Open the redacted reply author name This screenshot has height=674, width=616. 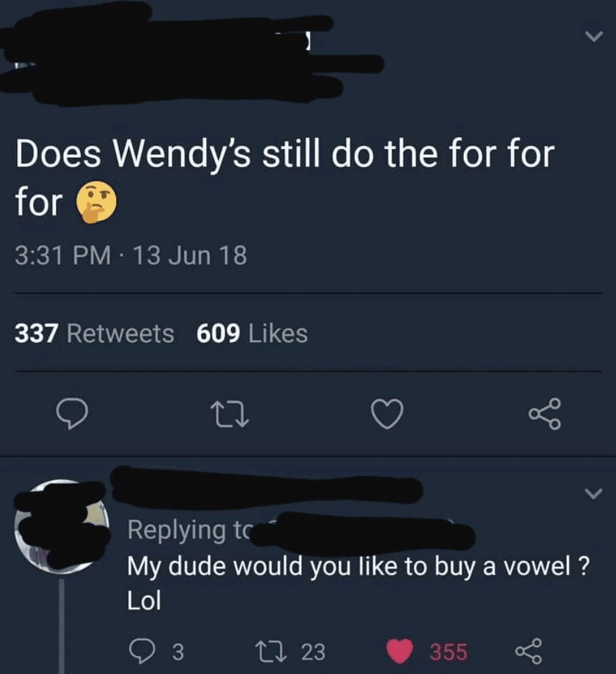(266, 486)
